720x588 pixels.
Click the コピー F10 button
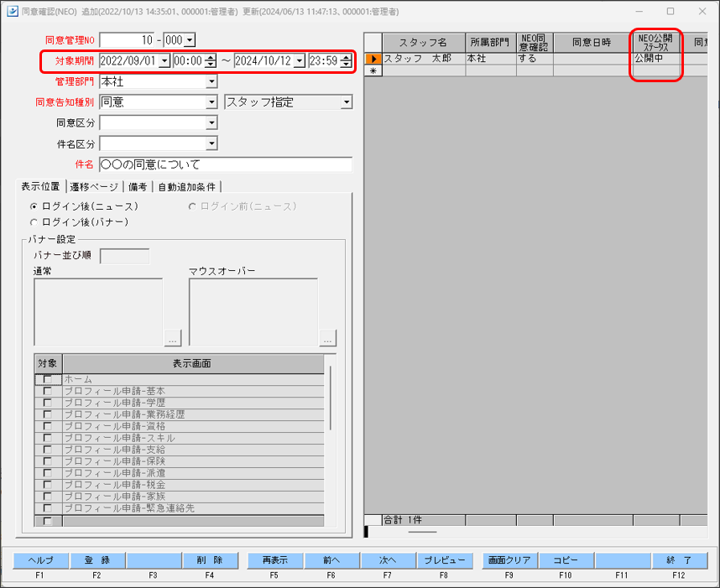click(566, 560)
